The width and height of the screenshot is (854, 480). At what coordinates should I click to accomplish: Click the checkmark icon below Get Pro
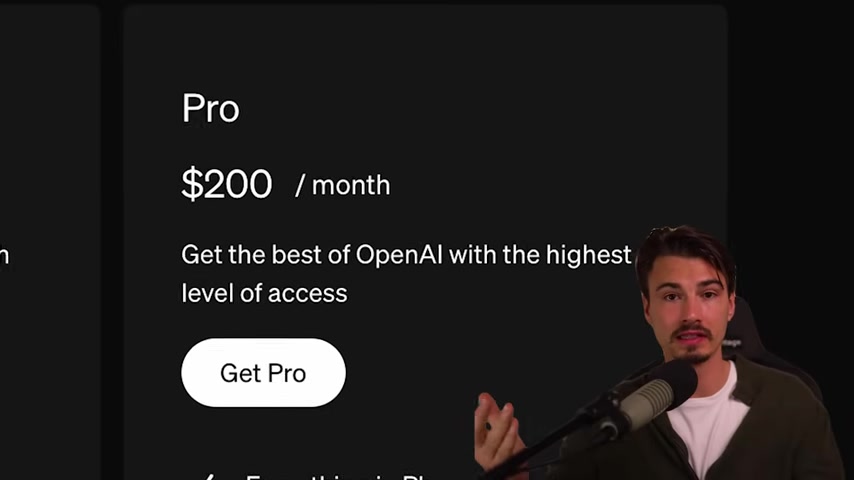pos(208,477)
